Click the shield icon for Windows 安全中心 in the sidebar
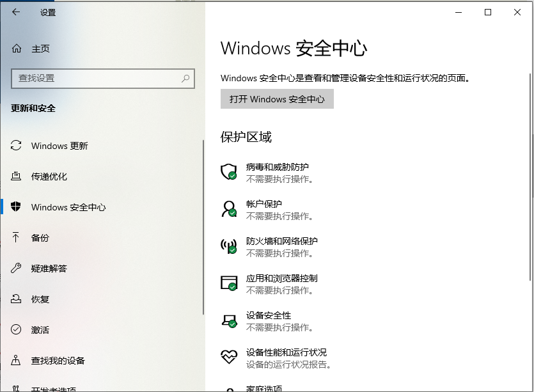This screenshot has height=392, width=534. pos(15,207)
